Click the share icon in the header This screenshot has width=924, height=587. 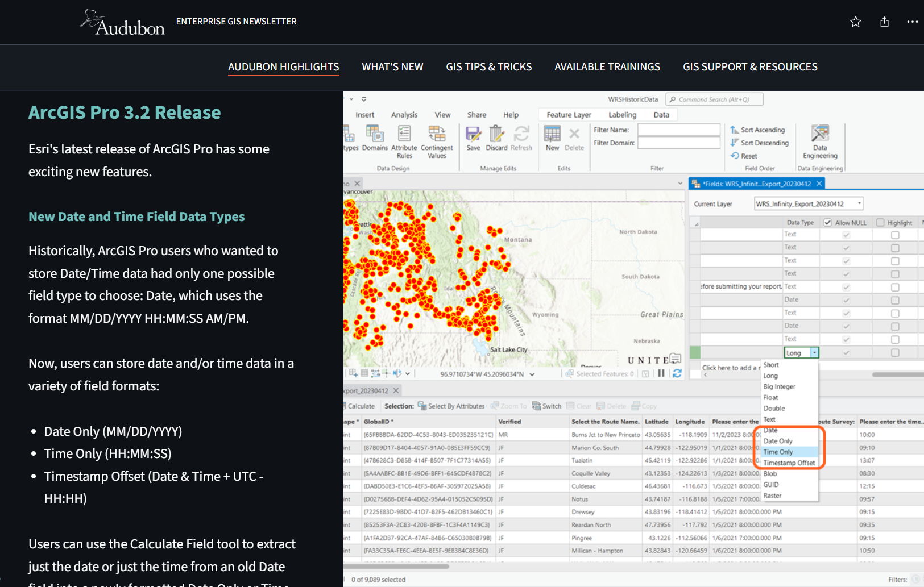[x=884, y=22]
